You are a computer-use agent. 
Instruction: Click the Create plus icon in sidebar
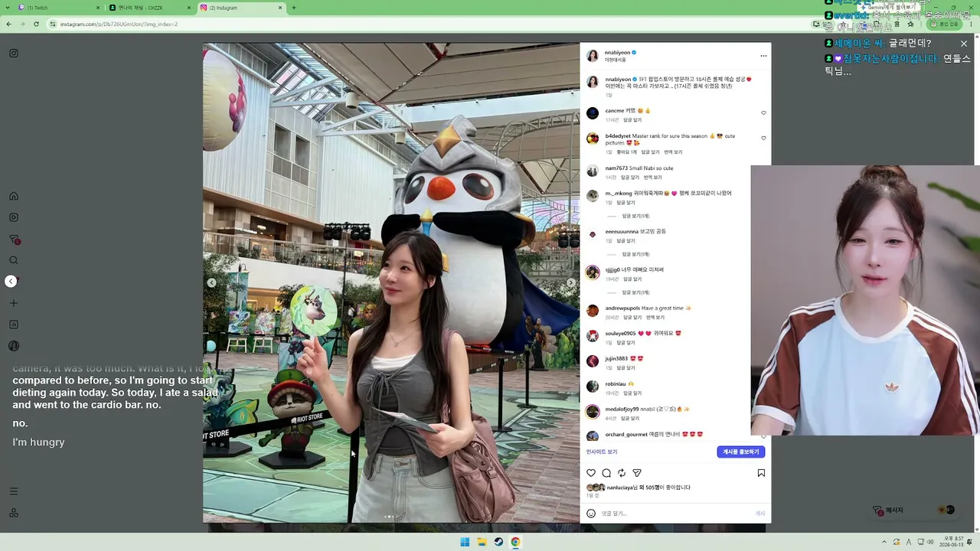(14, 303)
